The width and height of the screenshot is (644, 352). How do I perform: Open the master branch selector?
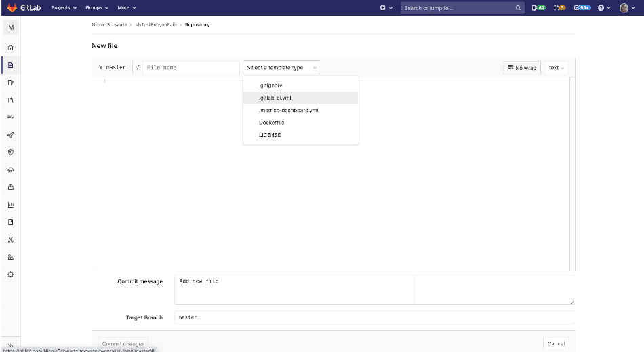pos(113,68)
